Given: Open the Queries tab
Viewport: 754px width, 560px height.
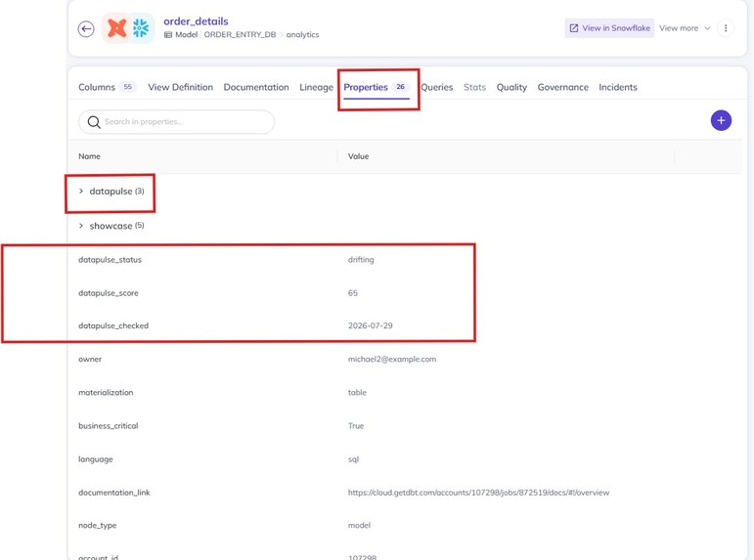Looking at the screenshot, I should pyautogui.click(x=436, y=88).
